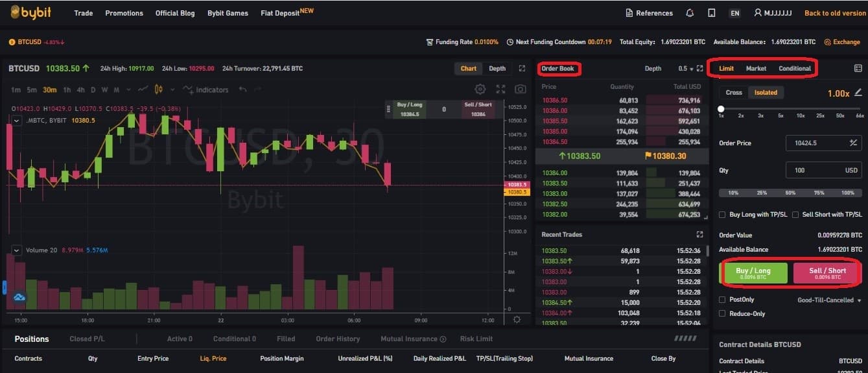Screen dimensions: 868x373
Task: Maximize the chart panel via header expand icon
Action: [522, 68]
